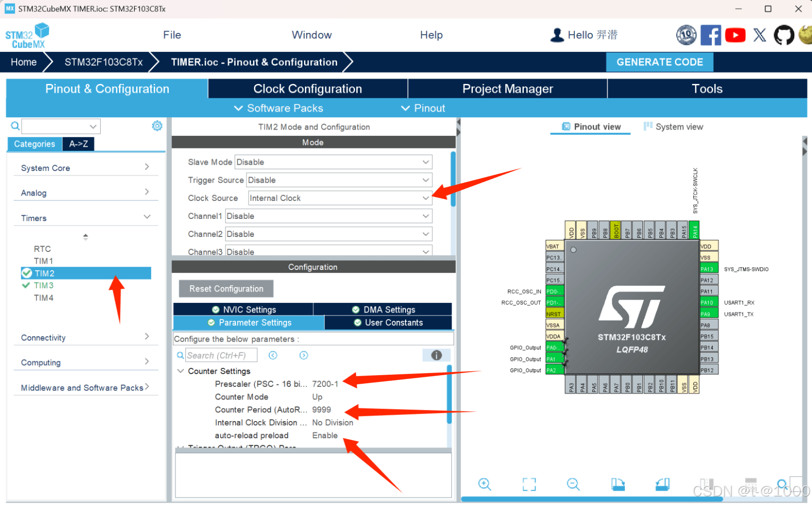Open the Window menu
The width and height of the screenshot is (812, 505).
point(312,35)
